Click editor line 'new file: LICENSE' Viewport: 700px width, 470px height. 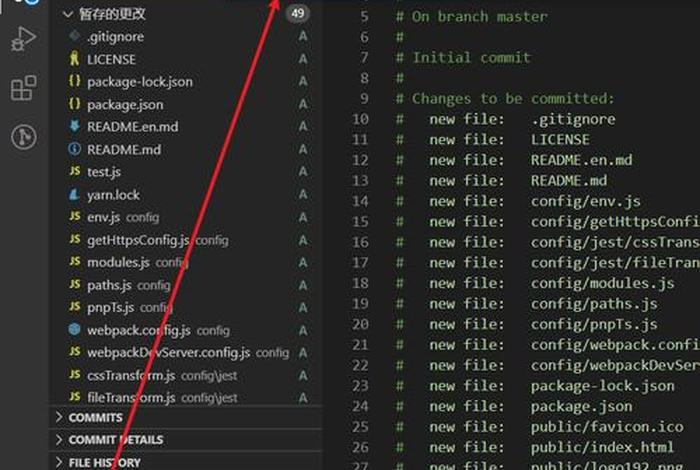[x=492, y=140]
